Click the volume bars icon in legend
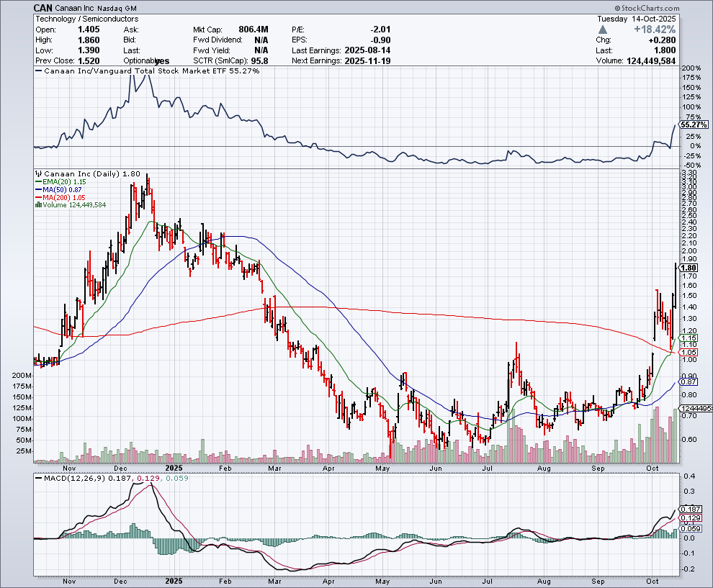The width and height of the screenshot is (713, 588). (x=37, y=205)
